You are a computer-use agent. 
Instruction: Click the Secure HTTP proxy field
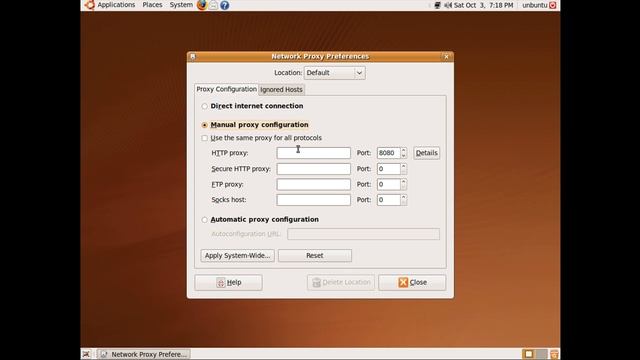point(313,169)
